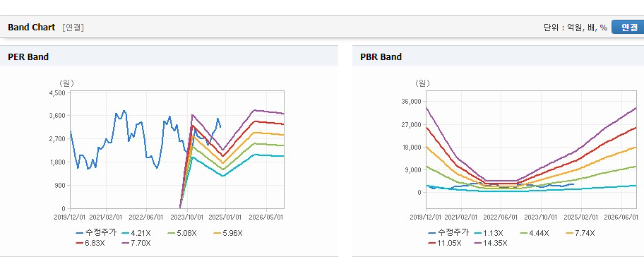Click the 2021/02/01 x-axis label in PER chart
This screenshot has height=257, width=644.
[107, 217]
